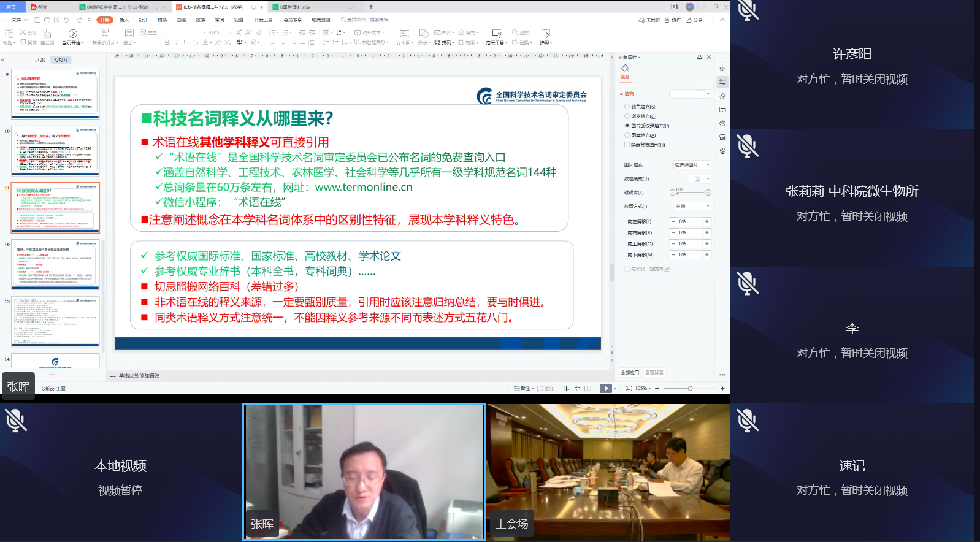980x542 pixels.
Task: Click the 文本框 text box icon
Action: coord(404,34)
